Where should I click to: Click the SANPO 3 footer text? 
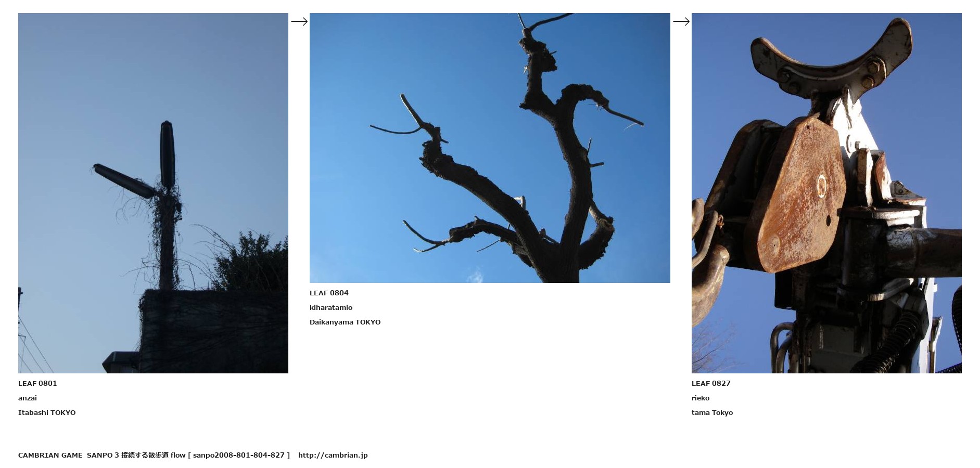(x=103, y=455)
